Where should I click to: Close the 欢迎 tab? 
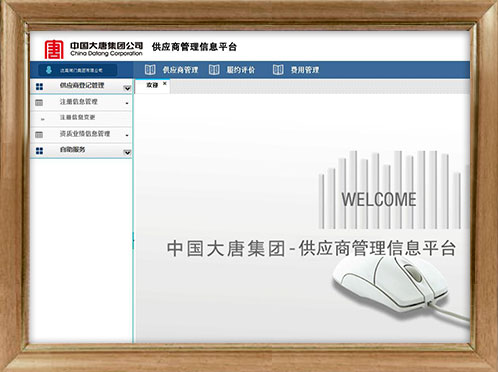coord(165,83)
